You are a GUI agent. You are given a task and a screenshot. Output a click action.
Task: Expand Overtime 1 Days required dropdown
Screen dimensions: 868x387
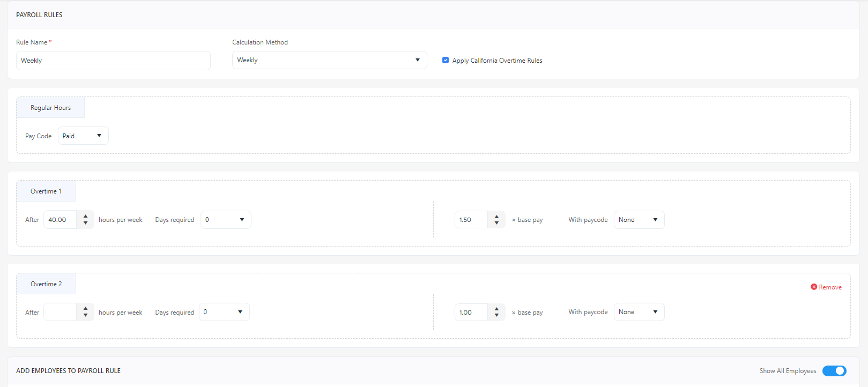226,220
